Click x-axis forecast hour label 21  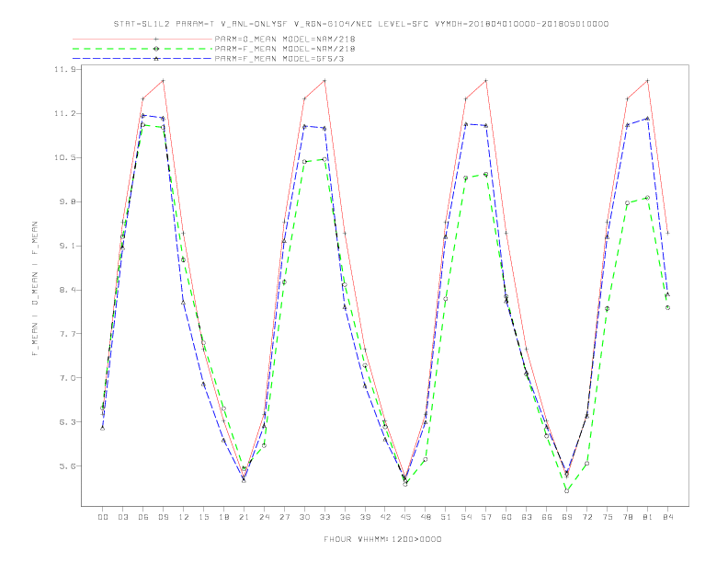pos(245,517)
